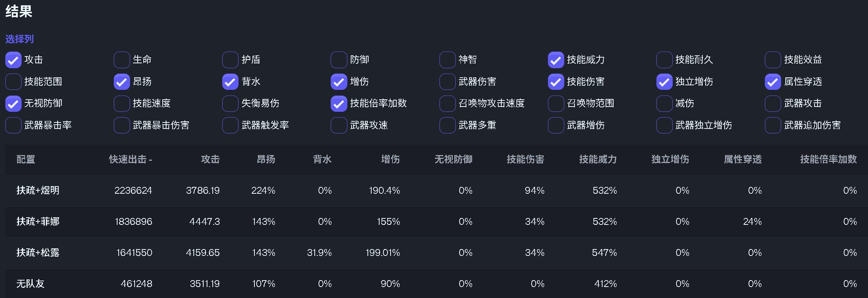Uncheck the 背水 column option
Viewport: 868px width, 298px height.
[x=230, y=82]
